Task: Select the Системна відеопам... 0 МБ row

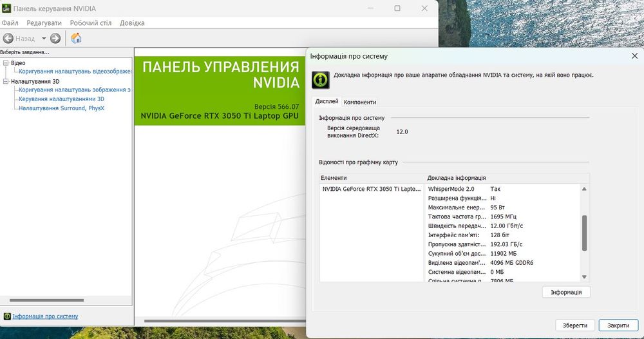Action: (503, 272)
